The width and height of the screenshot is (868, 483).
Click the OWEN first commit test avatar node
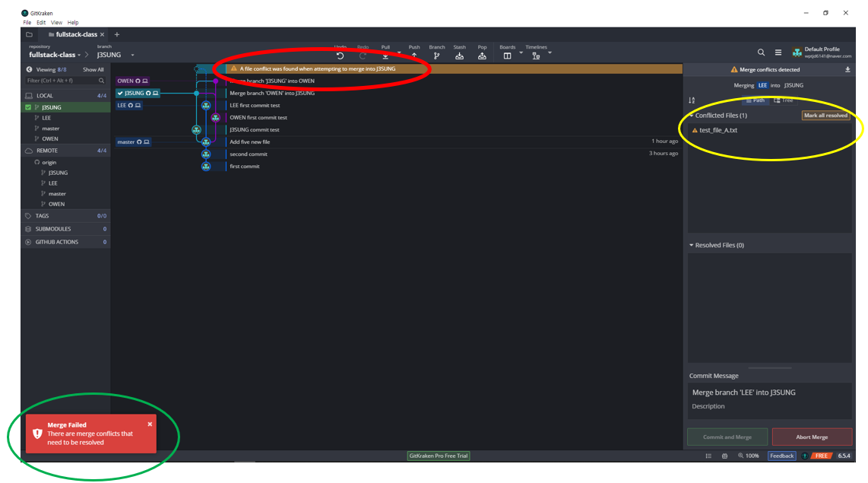(216, 117)
